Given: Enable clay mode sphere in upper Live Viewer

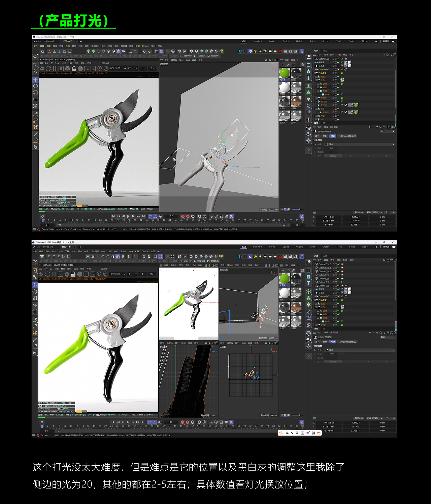Looking at the screenshot, I should coord(80,68).
